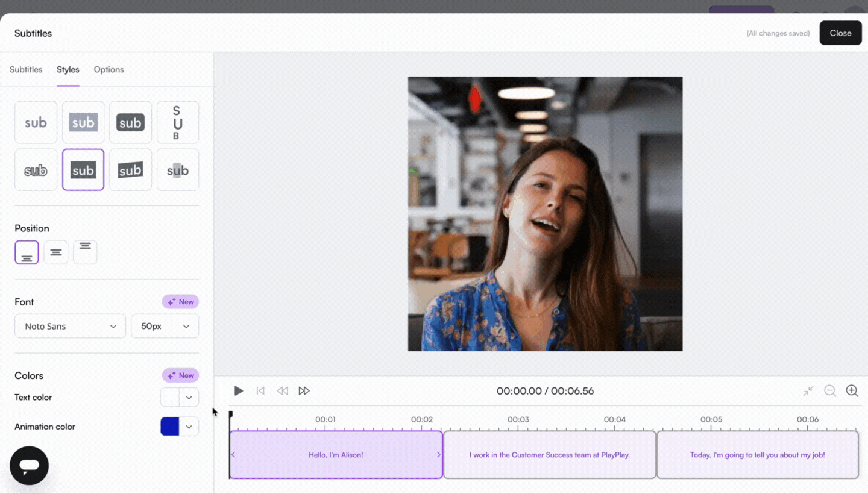Click the right handle of the Alison block
The image size is (868, 494).
click(x=438, y=455)
